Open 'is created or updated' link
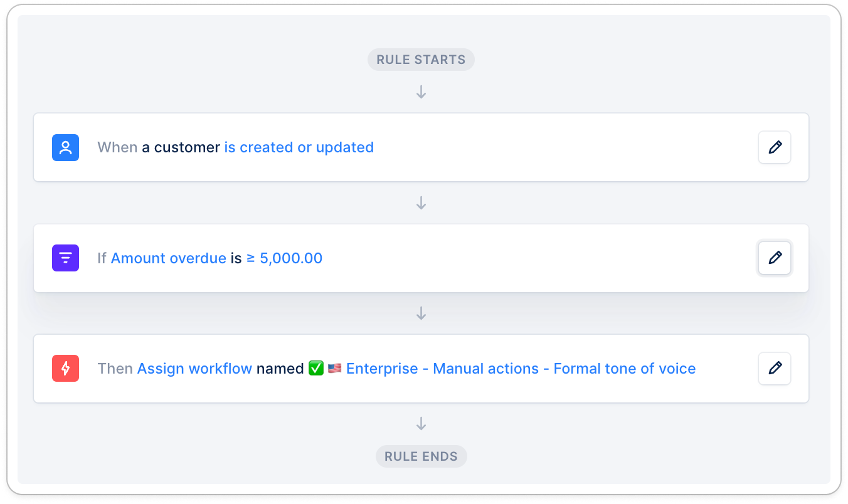Viewport: 848px width, 504px height. pyautogui.click(x=299, y=147)
